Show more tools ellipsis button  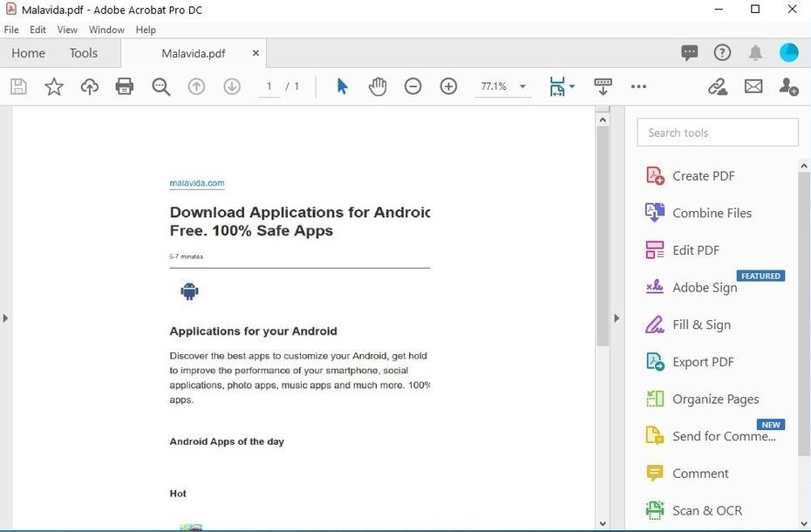(x=638, y=86)
